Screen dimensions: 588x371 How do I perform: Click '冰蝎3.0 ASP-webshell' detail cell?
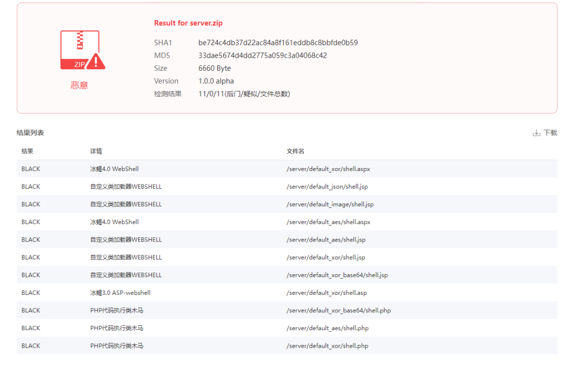(120, 293)
